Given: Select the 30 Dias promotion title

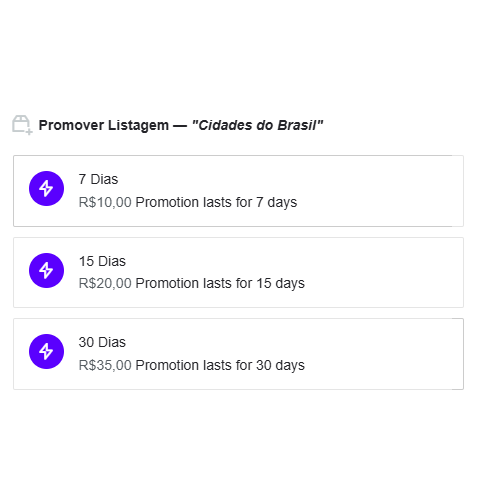Looking at the screenshot, I should pos(102,342).
